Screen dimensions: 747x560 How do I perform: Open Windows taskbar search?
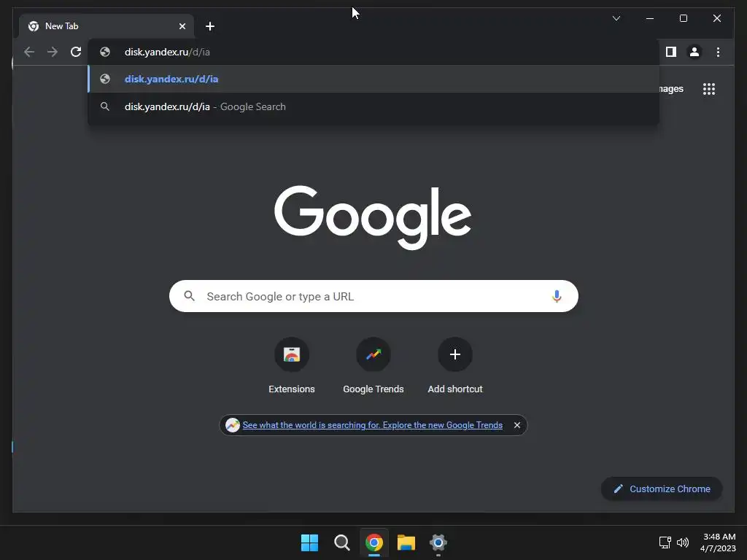(341, 542)
